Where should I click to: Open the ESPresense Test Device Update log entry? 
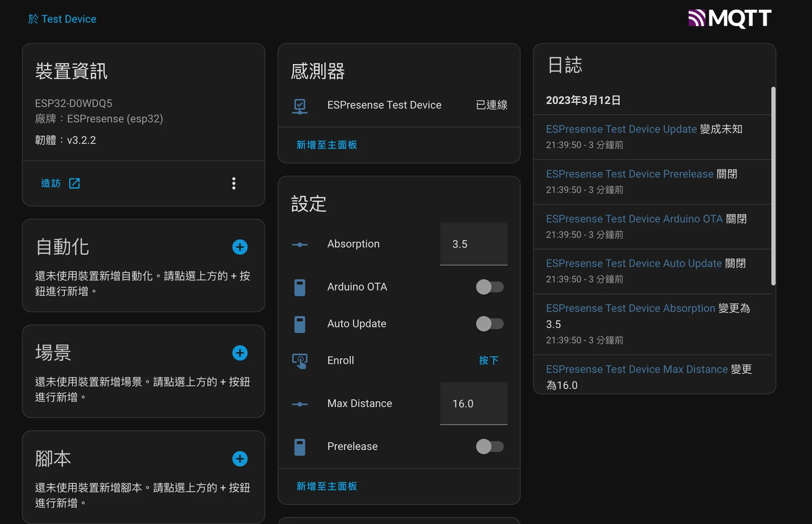click(621, 129)
